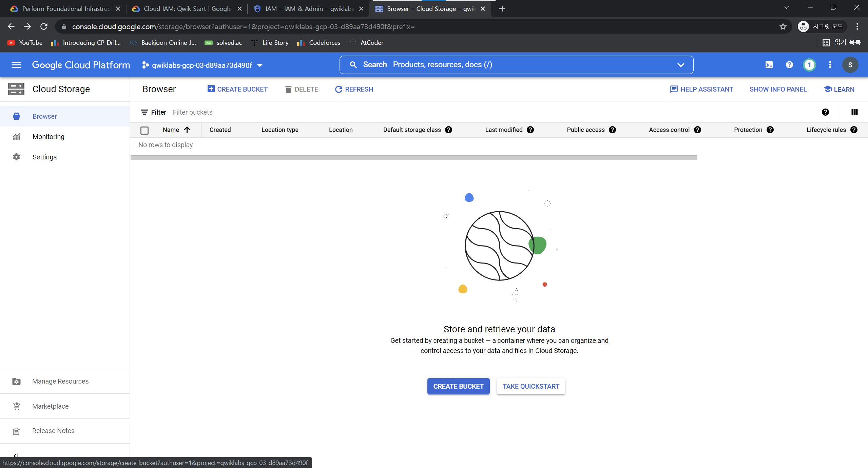Expand the search bar dropdown chevron
This screenshot has width=868, height=468.
coord(680,65)
